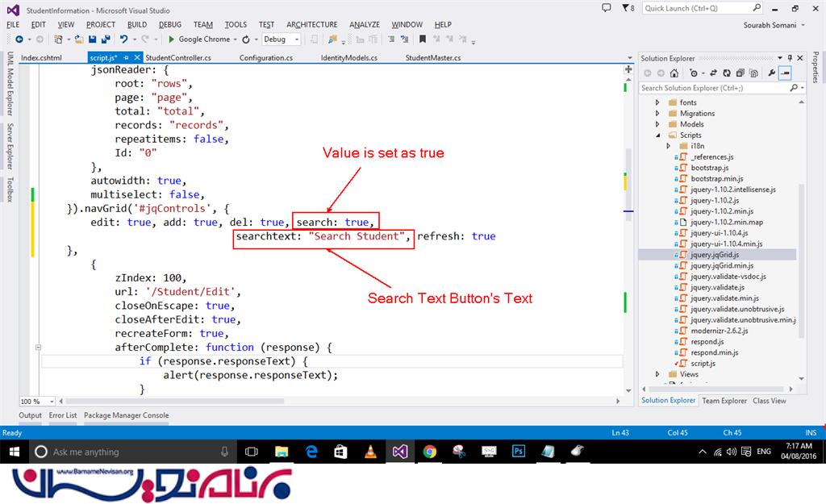Open the BUILD menu

(136, 24)
